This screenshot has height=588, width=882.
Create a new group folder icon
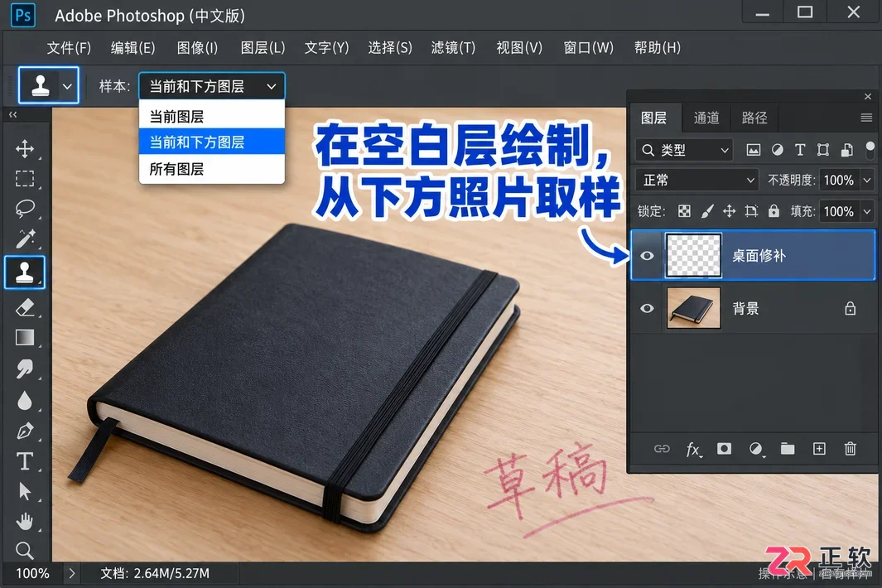click(788, 449)
